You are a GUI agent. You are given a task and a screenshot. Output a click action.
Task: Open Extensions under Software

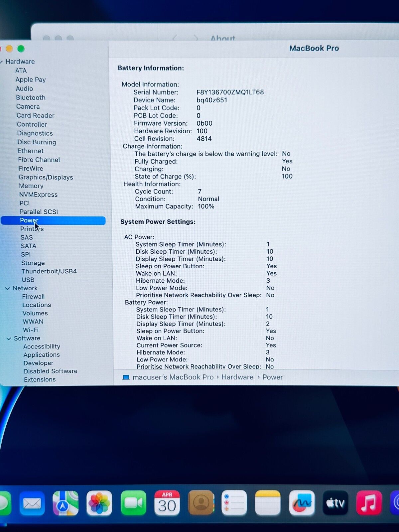click(x=40, y=379)
